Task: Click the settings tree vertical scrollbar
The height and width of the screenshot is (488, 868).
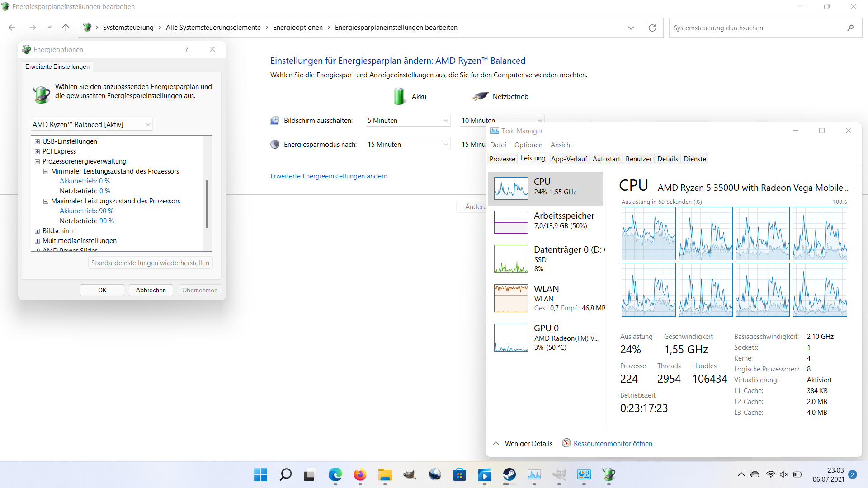Action: [207, 203]
